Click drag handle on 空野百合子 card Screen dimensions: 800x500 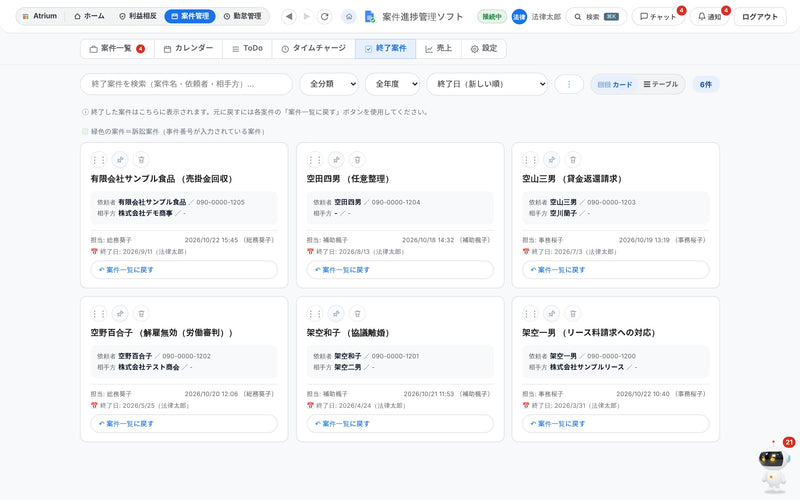point(98,314)
